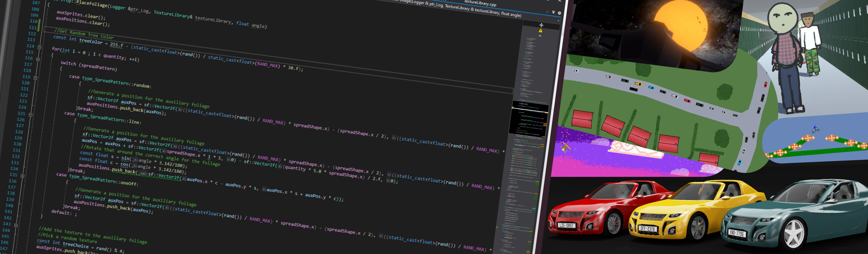Click the "//Get Random Tree Color" comment

coord(84,34)
